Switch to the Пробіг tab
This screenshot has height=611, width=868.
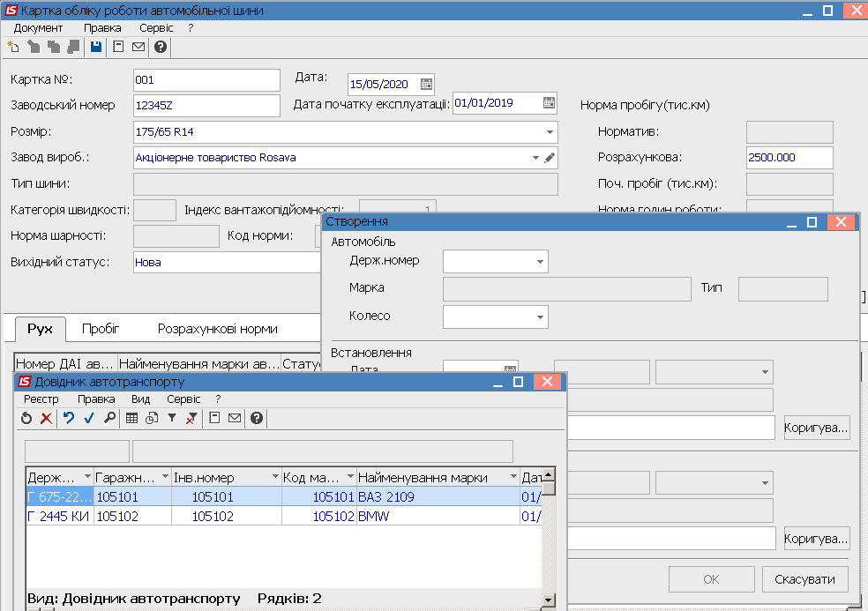click(x=101, y=329)
